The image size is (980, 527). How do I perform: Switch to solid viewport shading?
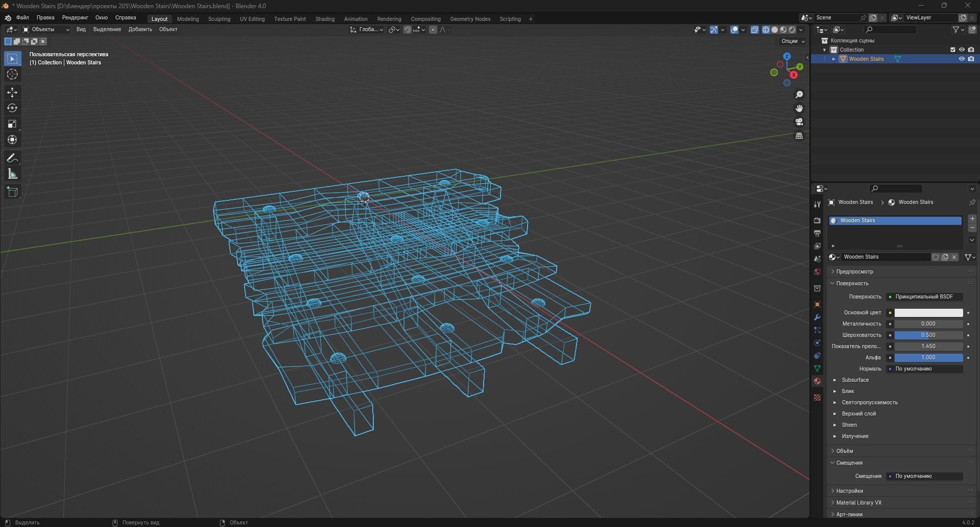[x=775, y=30]
